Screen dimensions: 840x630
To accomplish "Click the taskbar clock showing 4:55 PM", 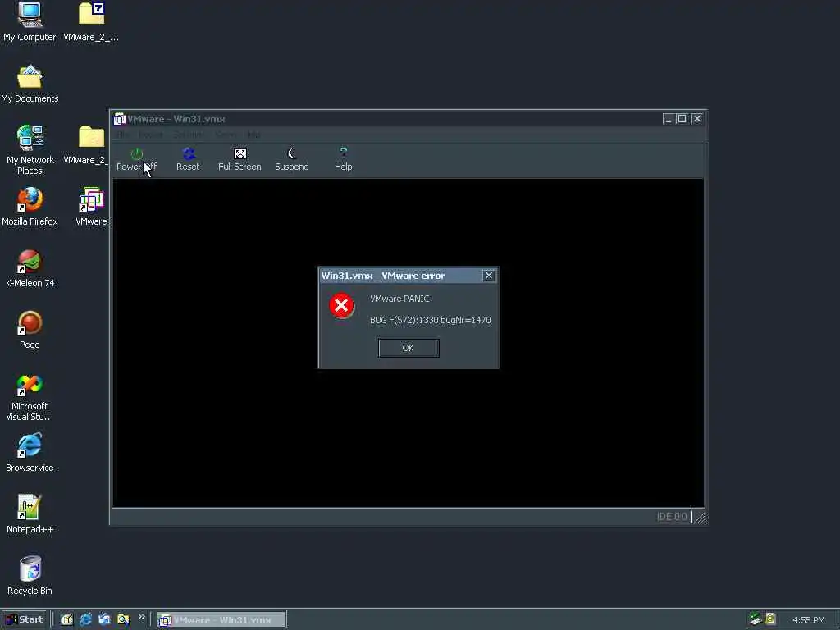I will pyautogui.click(x=808, y=620).
